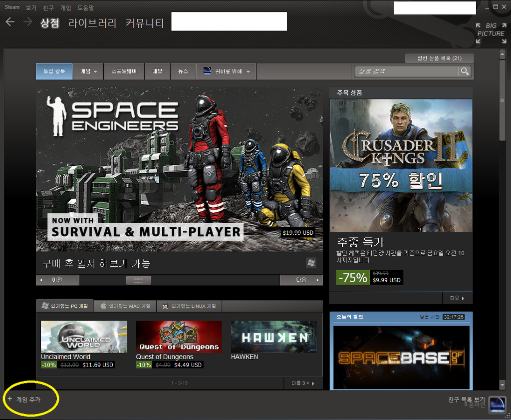
Task: Click the 구매 후 앞서 해보기 가능 caption
Action: (96, 263)
